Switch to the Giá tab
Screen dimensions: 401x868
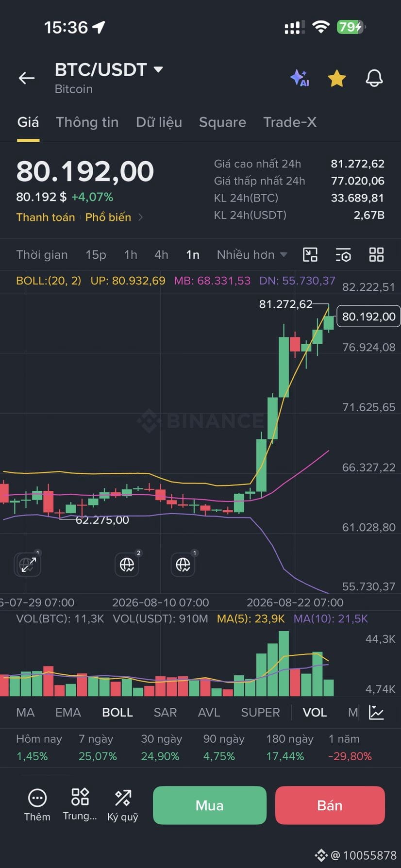coord(28,122)
